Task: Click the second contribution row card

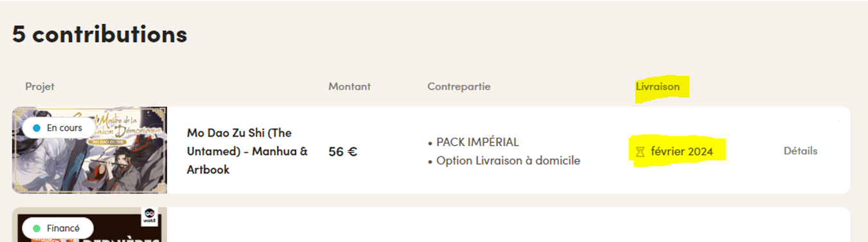Action: [x=431, y=225]
